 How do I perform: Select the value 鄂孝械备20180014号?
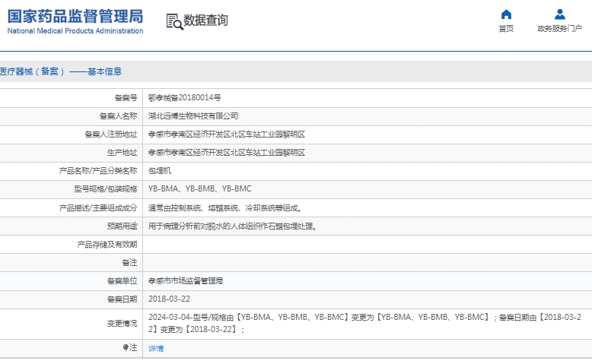click(x=184, y=98)
